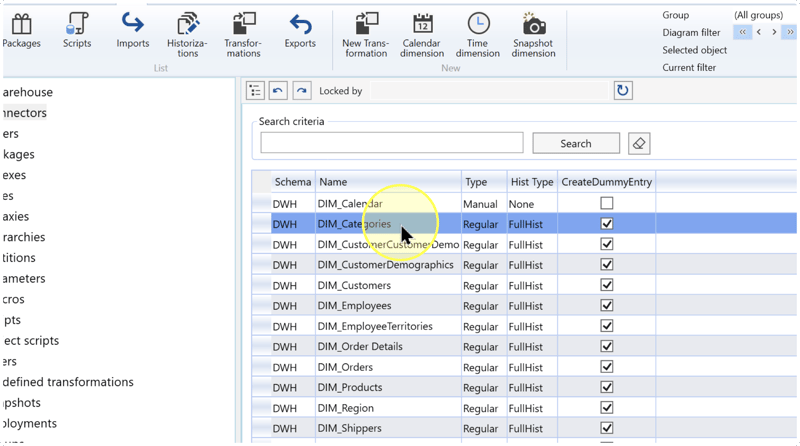Select 'arehouse' item in navigation tree
The width and height of the screenshot is (800, 446).
[28, 92]
